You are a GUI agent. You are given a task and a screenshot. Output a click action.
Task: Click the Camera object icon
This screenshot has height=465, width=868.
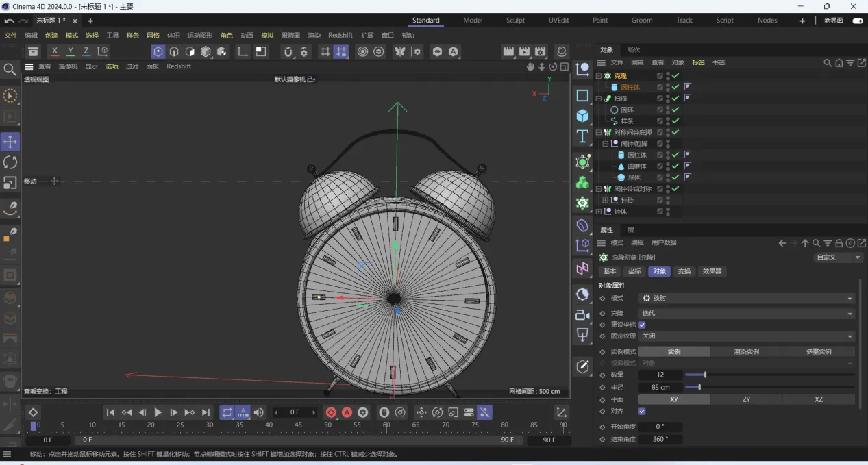582,314
